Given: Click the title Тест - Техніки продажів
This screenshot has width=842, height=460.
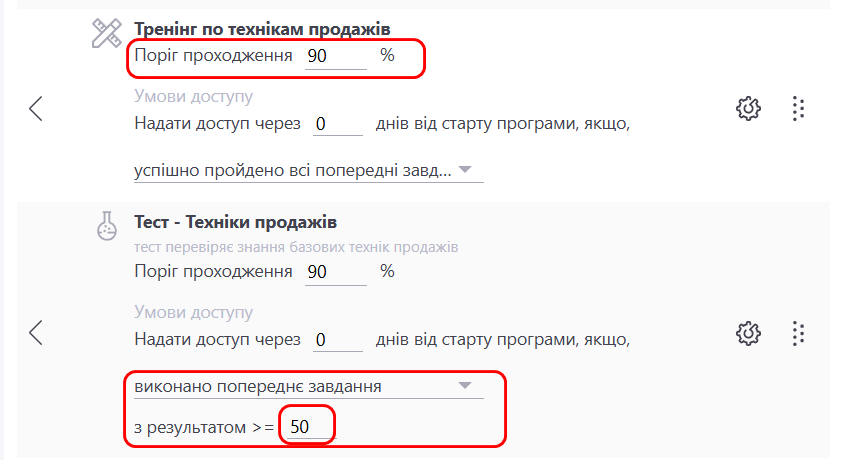Looking at the screenshot, I should [235, 222].
